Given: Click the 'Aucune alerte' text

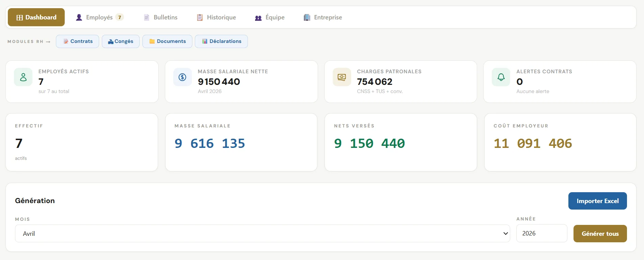Looking at the screenshot, I should click(x=533, y=91).
